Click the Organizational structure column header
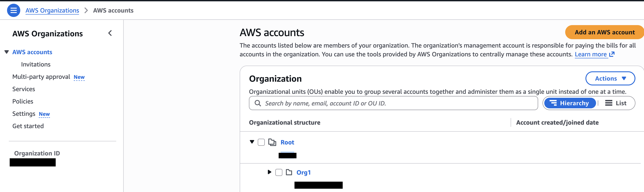 285,122
